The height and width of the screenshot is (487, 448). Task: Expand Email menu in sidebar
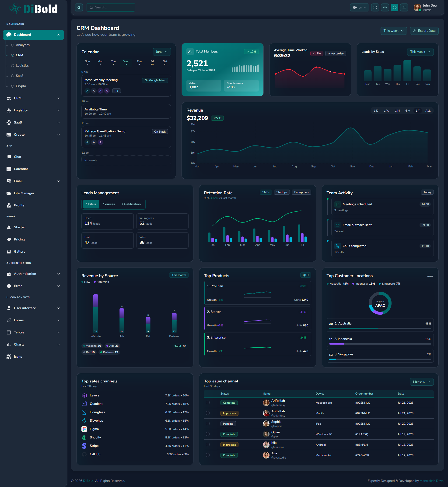click(33, 181)
